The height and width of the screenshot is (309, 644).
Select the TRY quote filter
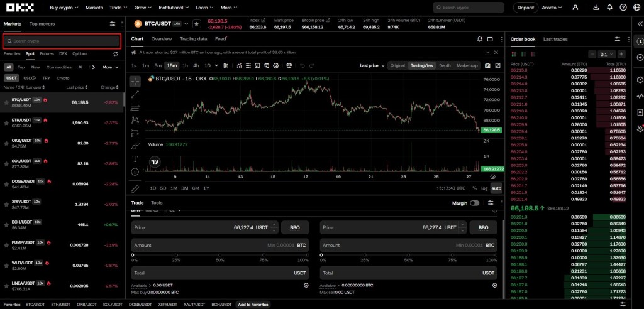click(x=46, y=78)
